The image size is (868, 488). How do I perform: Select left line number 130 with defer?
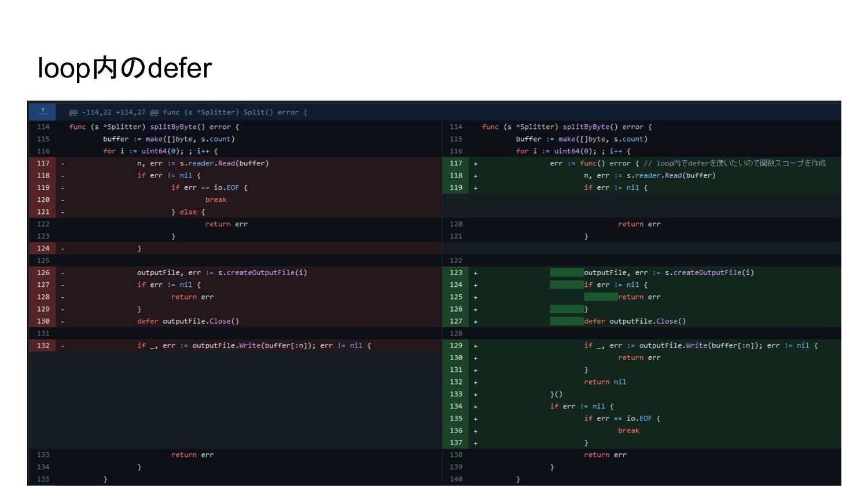pyautogui.click(x=43, y=321)
